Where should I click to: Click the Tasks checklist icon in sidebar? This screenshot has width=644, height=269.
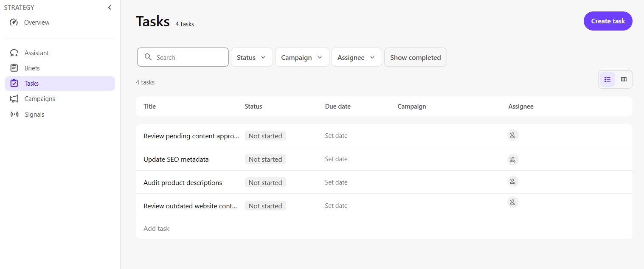tap(14, 84)
